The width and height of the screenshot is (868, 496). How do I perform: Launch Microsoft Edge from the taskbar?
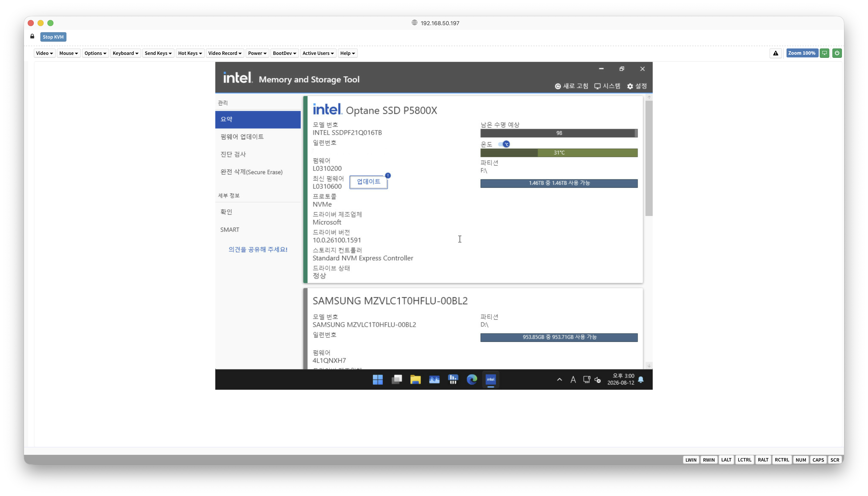click(x=472, y=379)
